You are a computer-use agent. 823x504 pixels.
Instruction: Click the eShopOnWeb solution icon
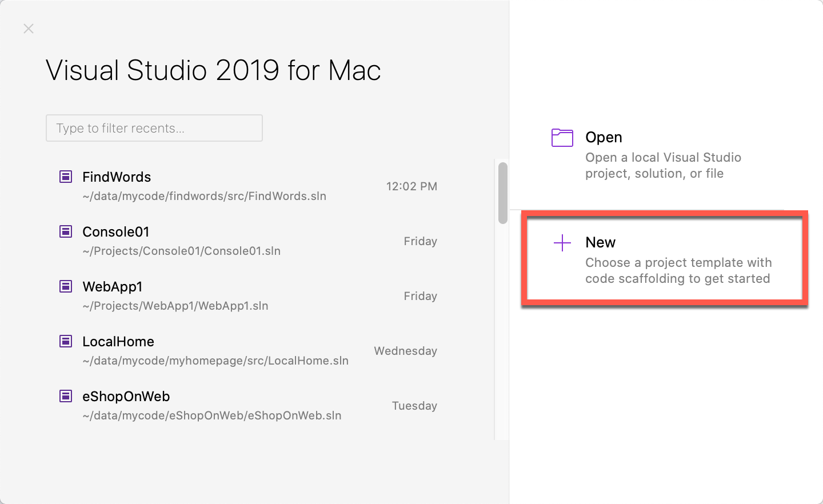point(65,396)
